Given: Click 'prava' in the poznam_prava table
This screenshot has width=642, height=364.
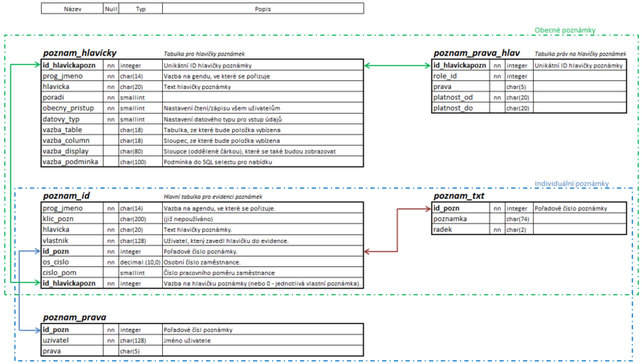Looking at the screenshot, I should (x=51, y=351).
